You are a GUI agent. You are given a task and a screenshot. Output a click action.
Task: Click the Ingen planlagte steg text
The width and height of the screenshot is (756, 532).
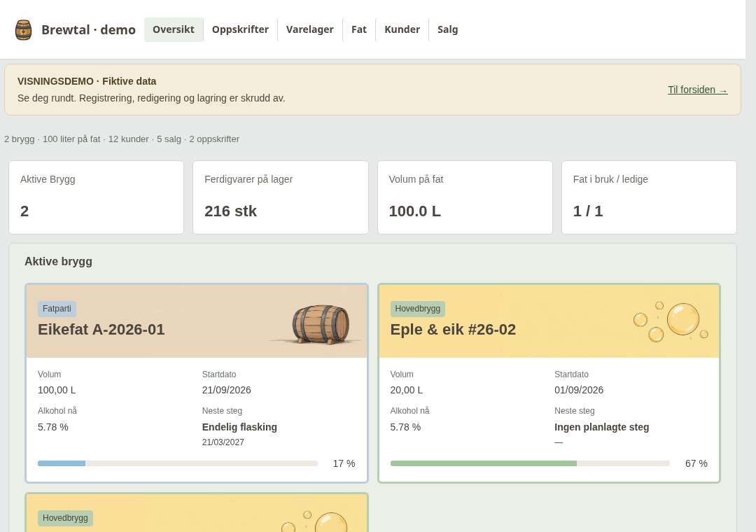click(x=601, y=427)
